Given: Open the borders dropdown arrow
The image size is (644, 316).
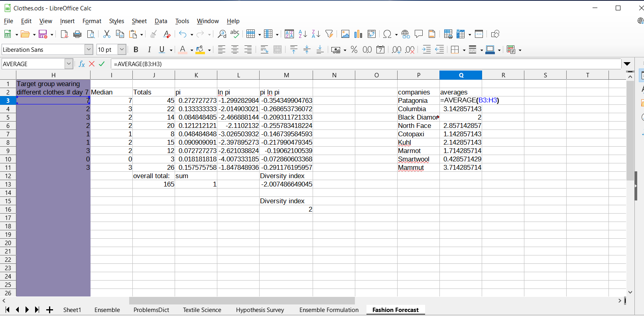Looking at the screenshot, I should 464,50.
